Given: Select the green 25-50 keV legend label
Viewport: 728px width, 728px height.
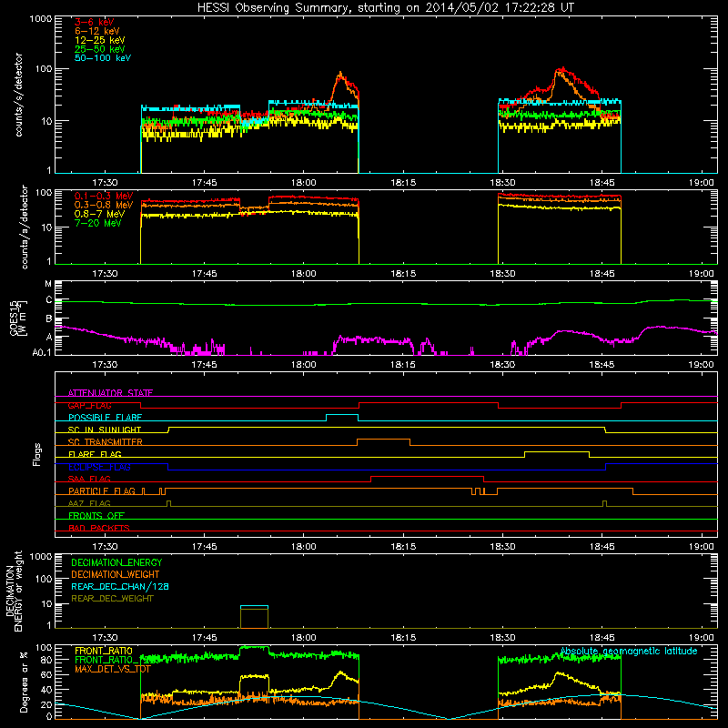Looking at the screenshot, I should click(x=100, y=49).
